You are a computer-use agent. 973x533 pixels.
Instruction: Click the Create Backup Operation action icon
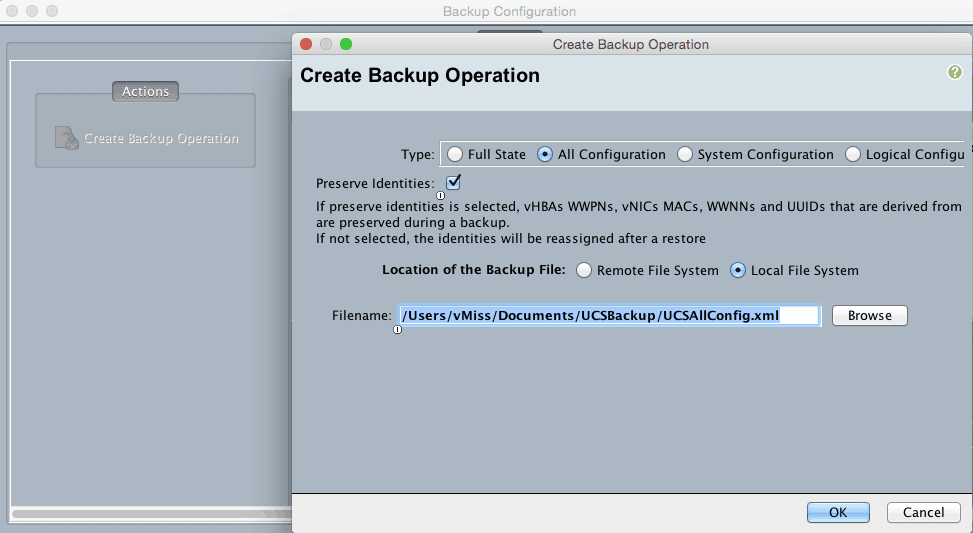pos(66,138)
